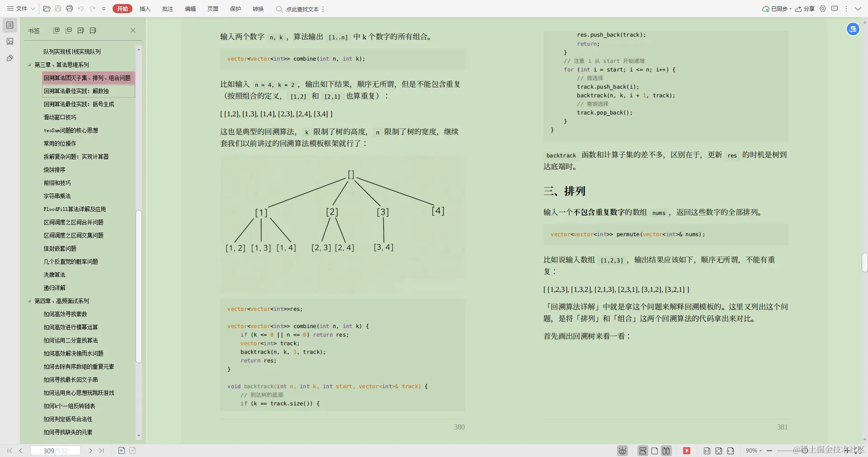Toggle two-page side-by-side view

666,451
